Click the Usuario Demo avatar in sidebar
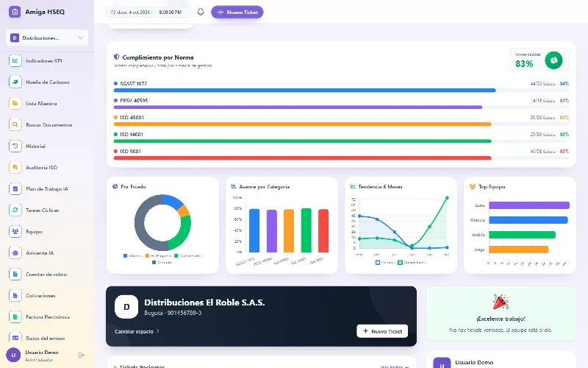 tap(13, 355)
